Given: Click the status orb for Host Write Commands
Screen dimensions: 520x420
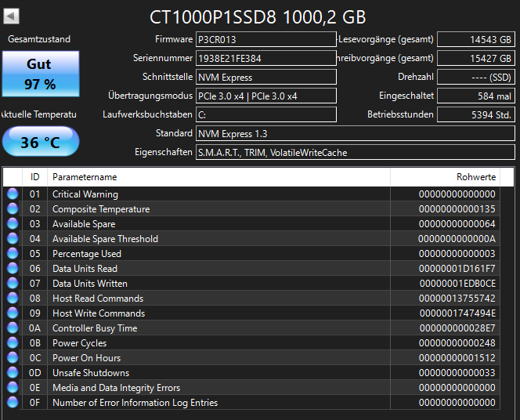Looking at the screenshot, I should [x=13, y=313].
